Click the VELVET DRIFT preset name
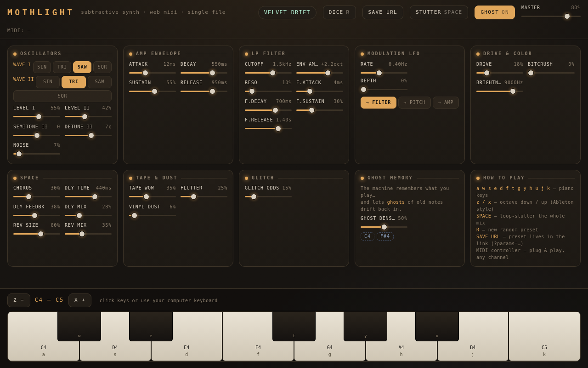This screenshot has height=368, width=588. (287, 12)
